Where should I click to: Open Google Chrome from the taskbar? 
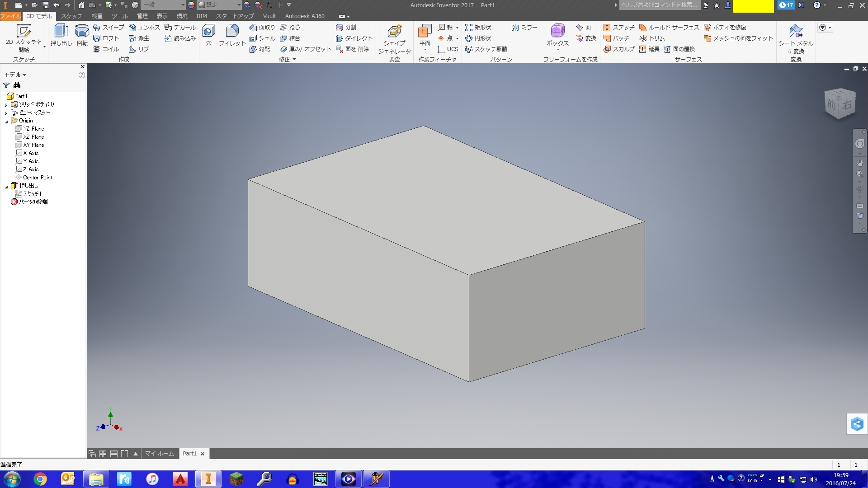[40, 479]
